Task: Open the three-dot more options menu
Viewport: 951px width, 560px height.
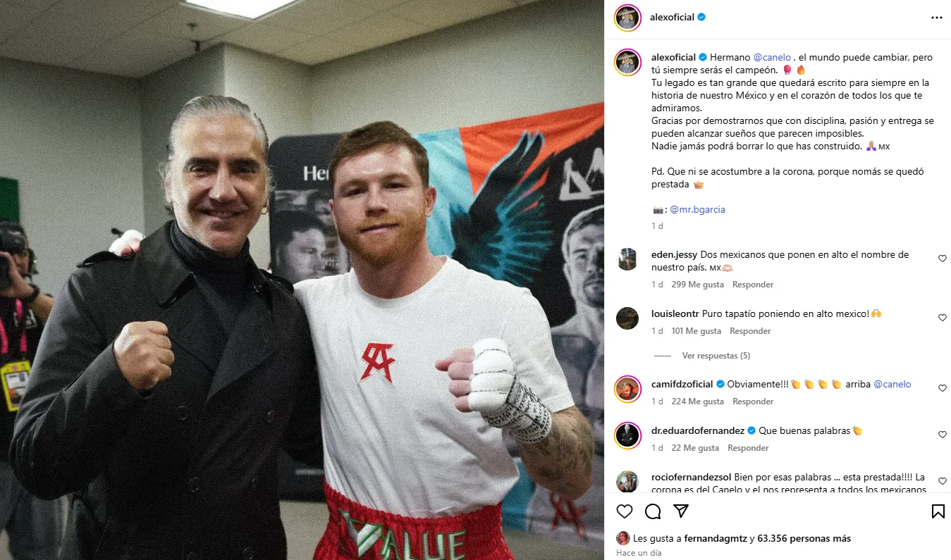Action: click(937, 18)
